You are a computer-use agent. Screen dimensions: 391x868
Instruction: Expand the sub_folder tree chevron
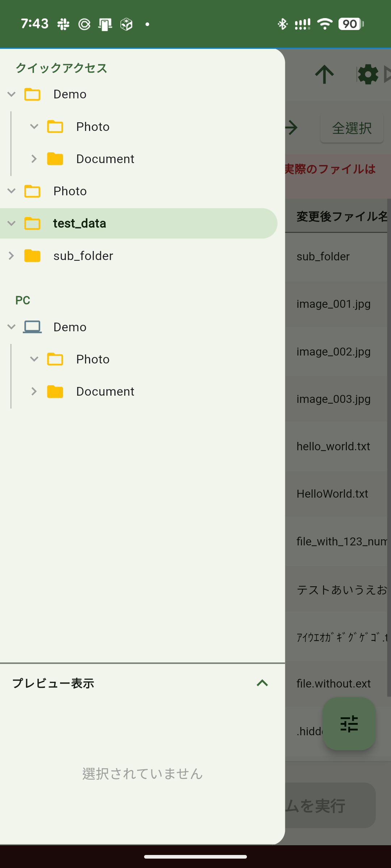click(12, 256)
